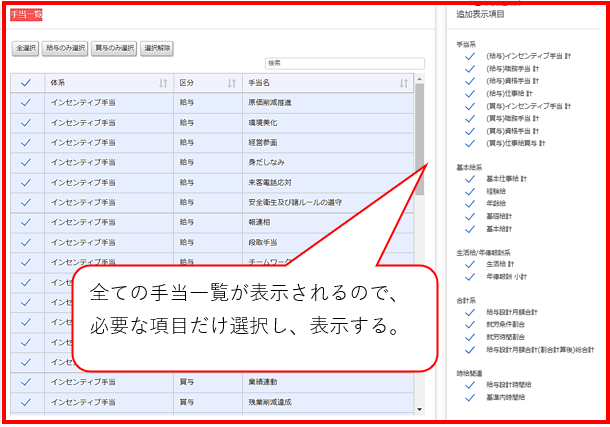Toggle the 基本仕事給 計 checkmark

[469, 178]
